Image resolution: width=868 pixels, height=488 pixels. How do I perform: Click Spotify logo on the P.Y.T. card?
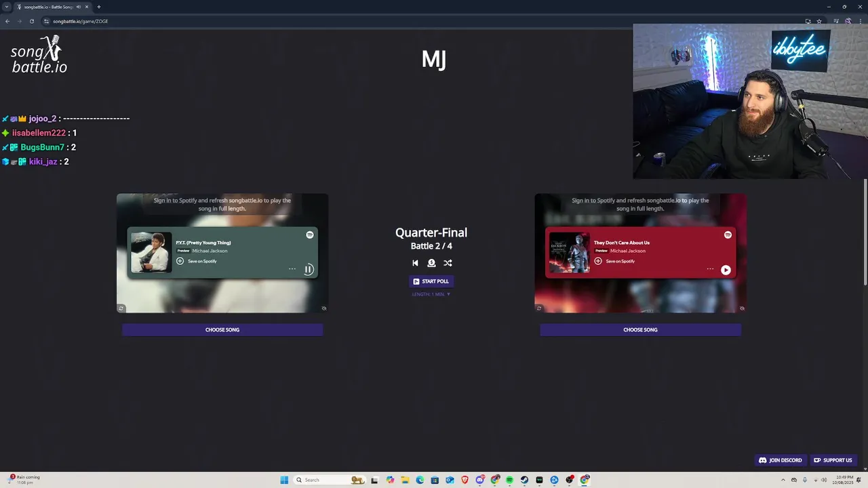pyautogui.click(x=310, y=235)
